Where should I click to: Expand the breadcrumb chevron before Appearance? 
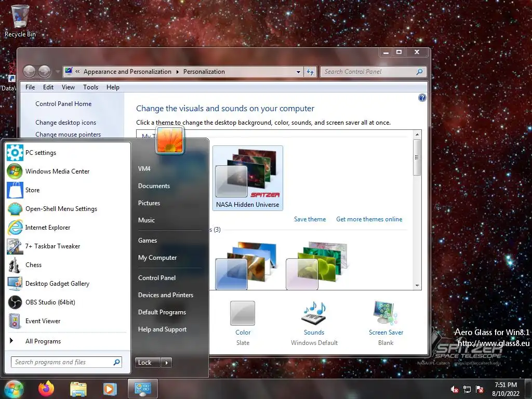pos(78,72)
